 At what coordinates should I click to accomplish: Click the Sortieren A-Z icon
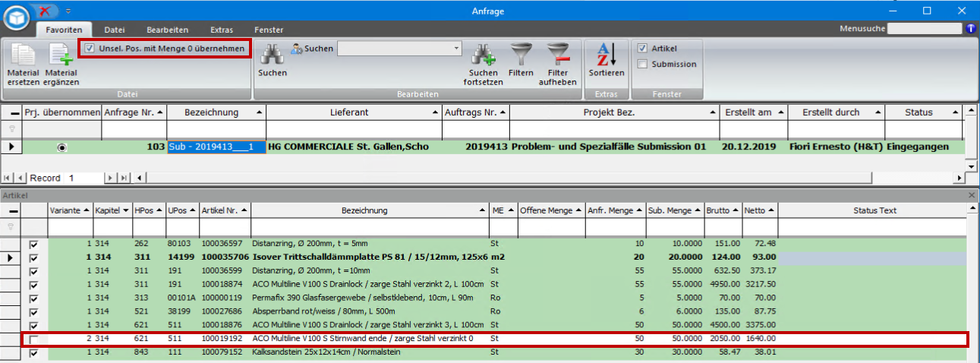[606, 55]
